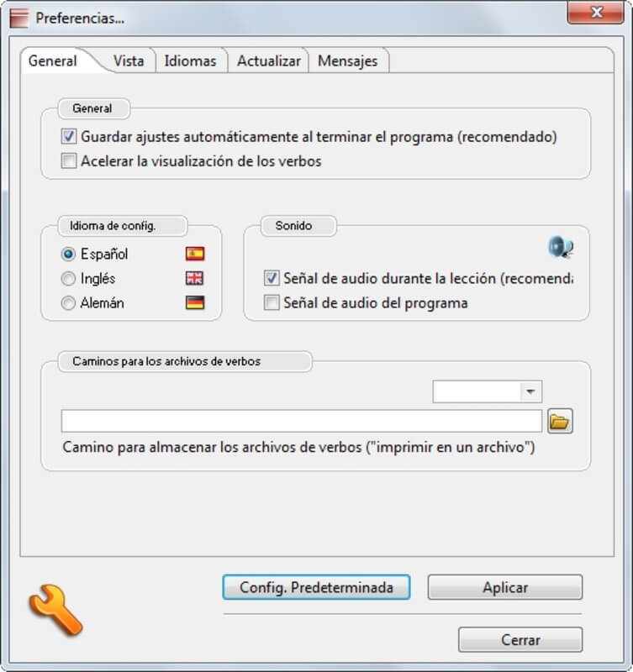Toggle Señal de audio del programa
Screen dimensions: 633x672
point(272,302)
